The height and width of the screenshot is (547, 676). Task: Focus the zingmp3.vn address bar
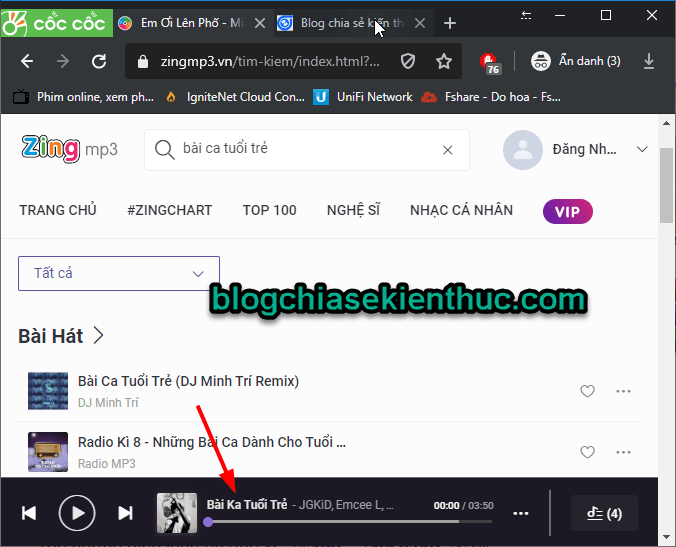[270, 62]
